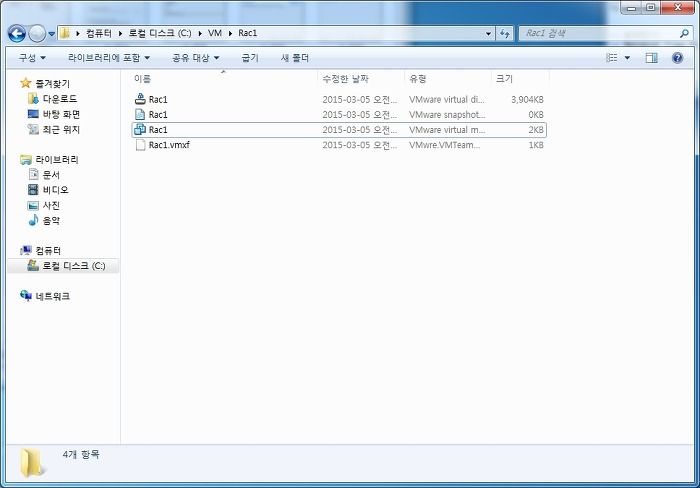Viewport: 700px width, 488px height.
Task: Open the view options dropdown arrow
Action: click(627, 58)
